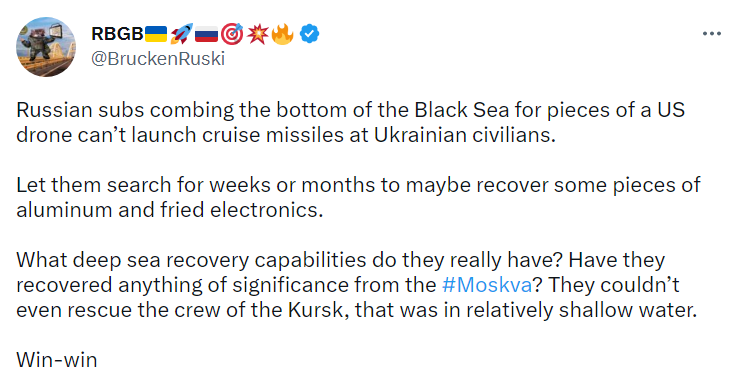Click the 'Win-win' closing line
The height and width of the screenshot is (384, 738).
[x=57, y=360]
